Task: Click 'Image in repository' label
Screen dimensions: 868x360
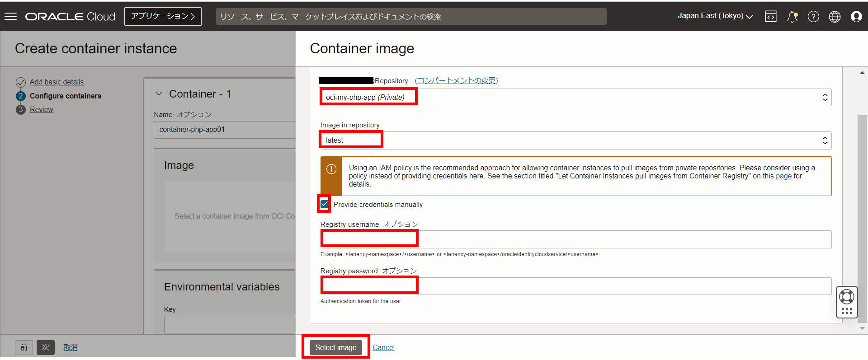Action: pos(350,125)
